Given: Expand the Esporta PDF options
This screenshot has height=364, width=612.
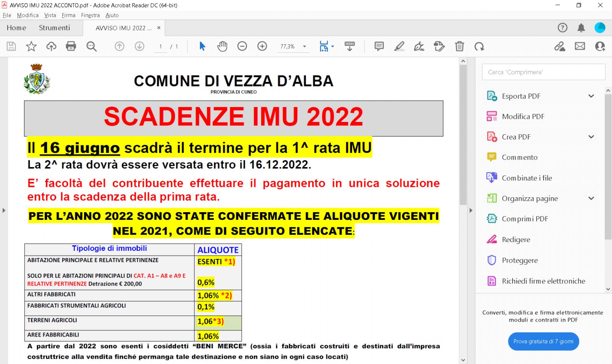Looking at the screenshot, I should (591, 96).
